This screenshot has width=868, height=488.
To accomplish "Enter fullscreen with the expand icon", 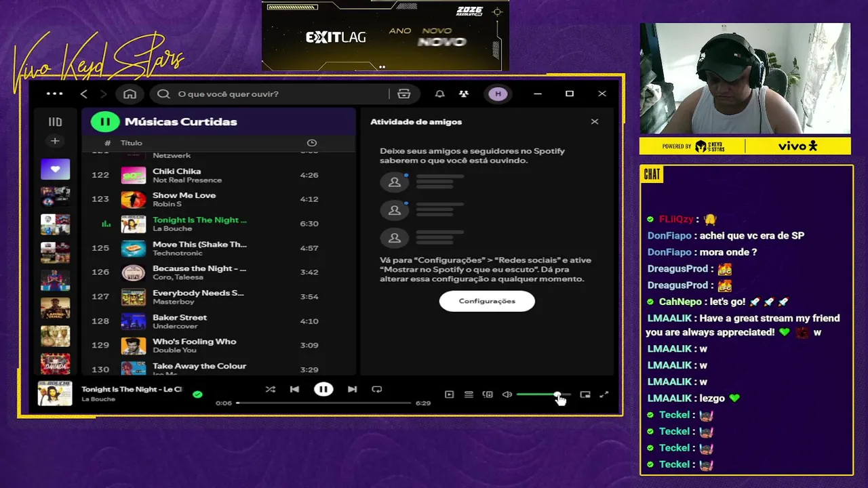I will [x=604, y=394].
